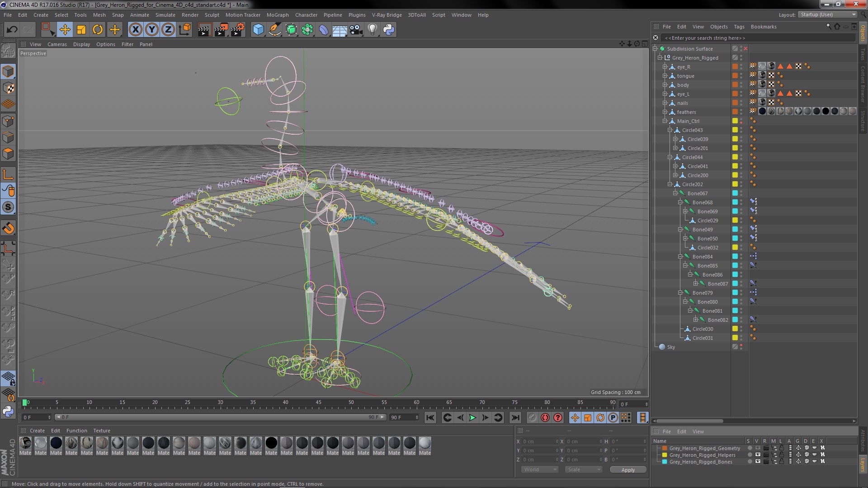Image resolution: width=868 pixels, height=488 pixels.
Task: Click the coordinate system icon
Action: pyautogui.click(x=185, y=30)
